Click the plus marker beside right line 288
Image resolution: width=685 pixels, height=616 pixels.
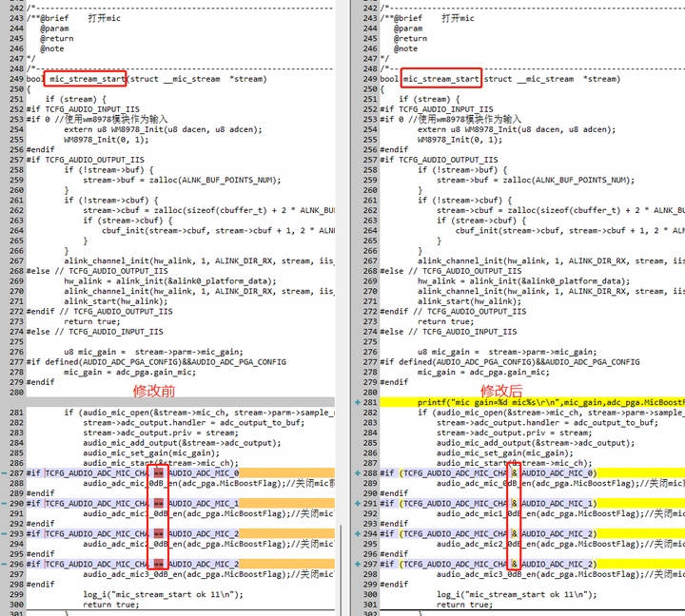[358, 473]
